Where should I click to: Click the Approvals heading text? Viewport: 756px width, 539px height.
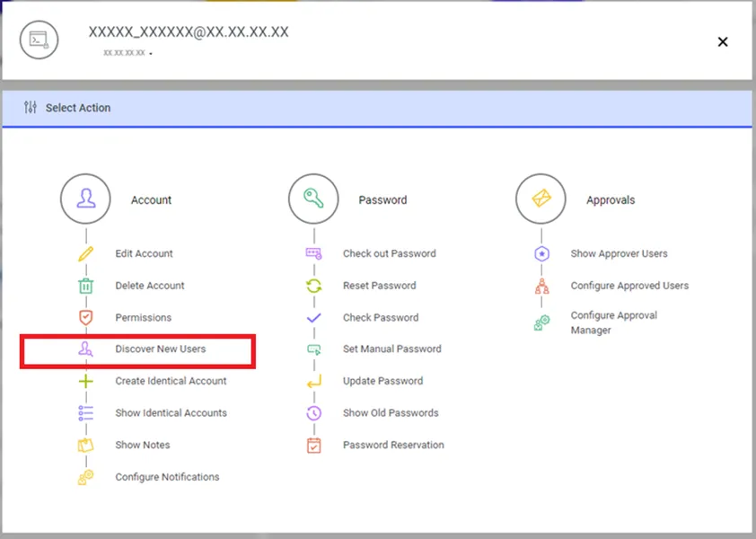[x=611, y=199]
